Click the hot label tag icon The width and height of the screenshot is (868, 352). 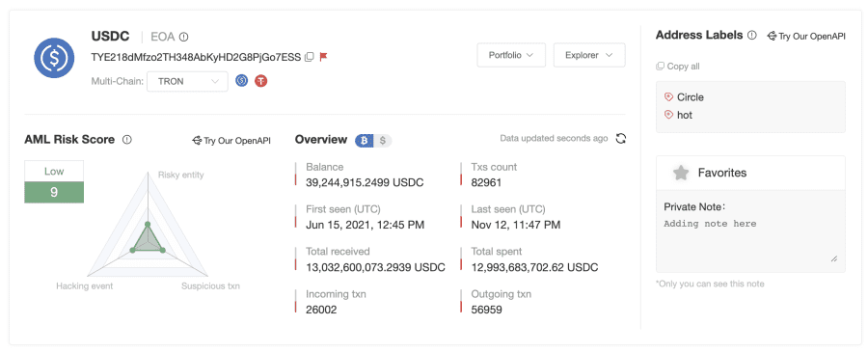coord(668,115)
